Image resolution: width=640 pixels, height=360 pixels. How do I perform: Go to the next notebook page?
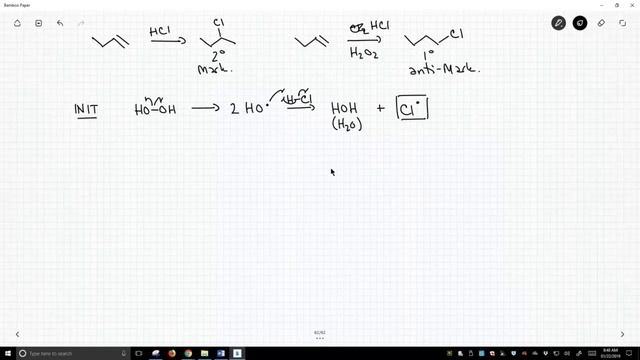[x=622, y=334]
